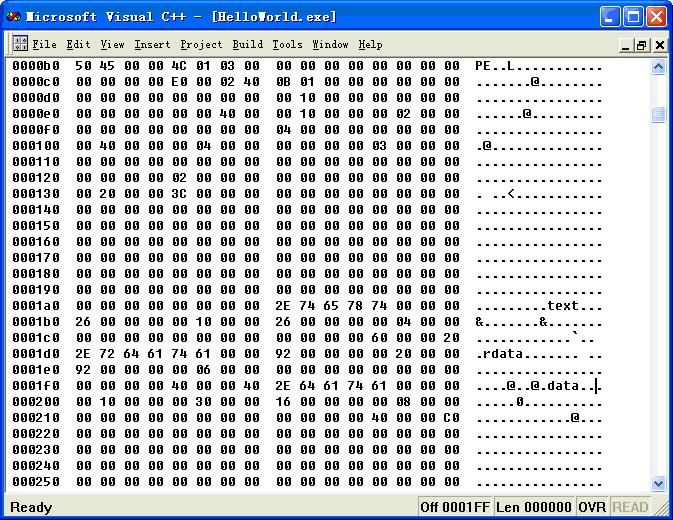Screen dimensions: 673x520
Task: Click the '3C' byte in row 000130
Action: click(179, 194)
